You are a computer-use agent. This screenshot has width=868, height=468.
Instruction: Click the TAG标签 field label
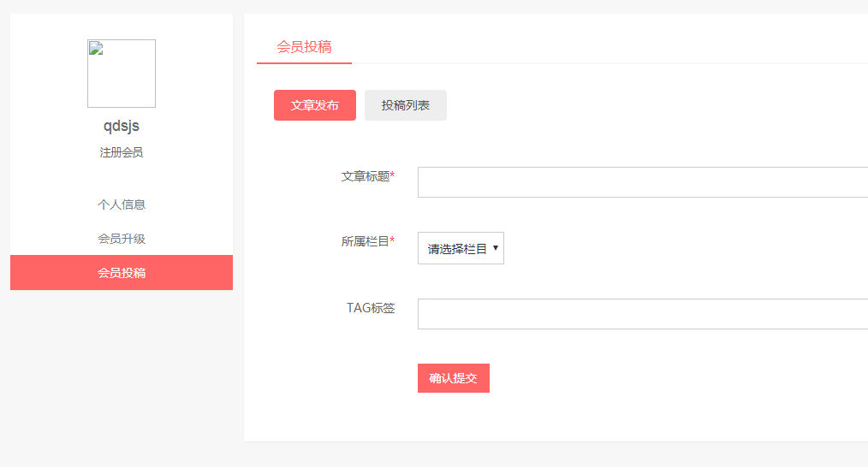(371, 308)
